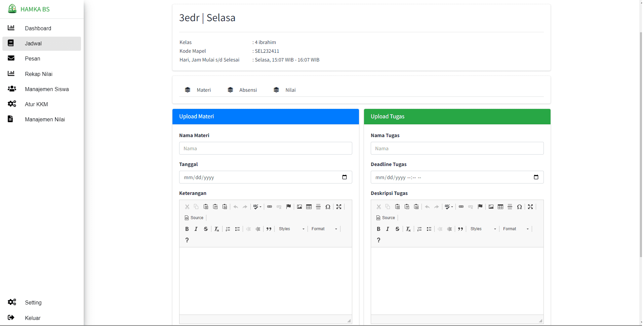
Task: Focus the Nama Tugas input field
Action: [x=457, y=148]
